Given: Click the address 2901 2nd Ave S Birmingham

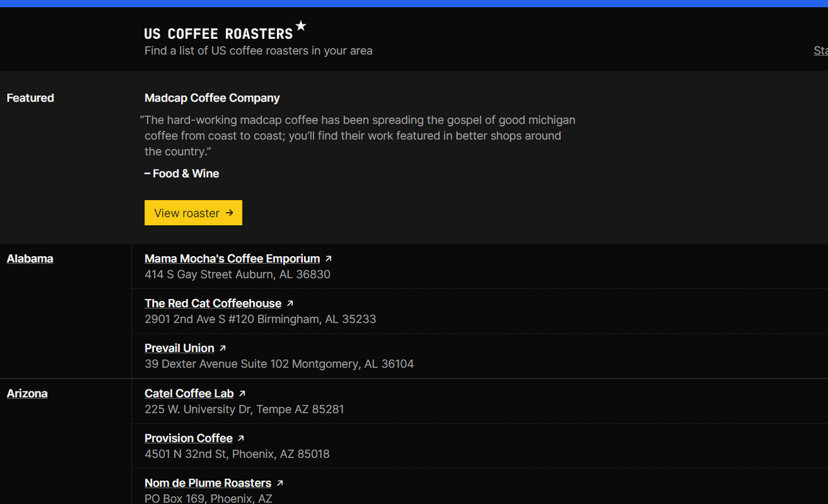Looking at the screenshot, I should [260, 319].
